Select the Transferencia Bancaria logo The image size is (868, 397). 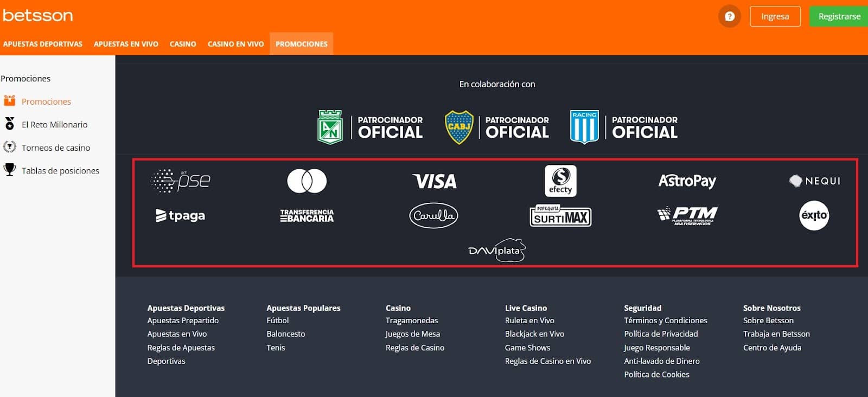pos(307,215)
